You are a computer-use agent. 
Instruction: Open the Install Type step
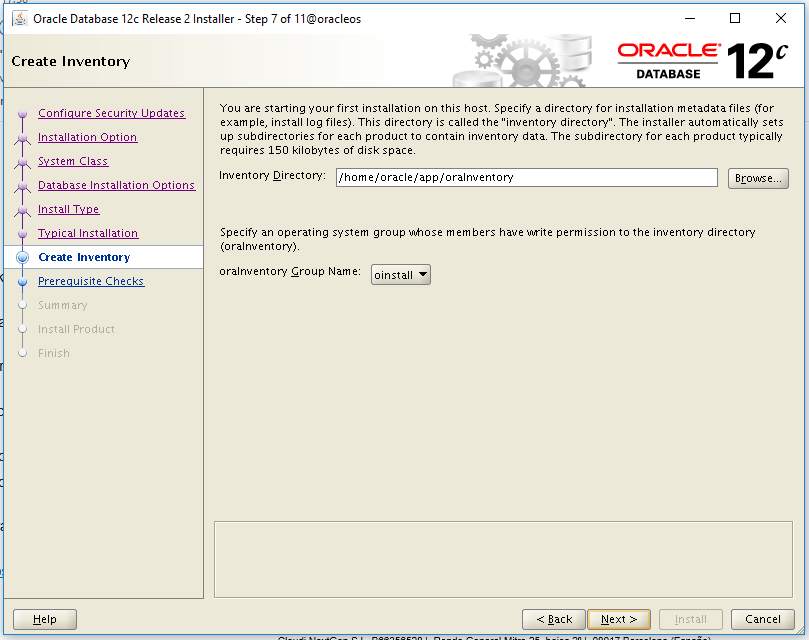click(x=68, y=209)
